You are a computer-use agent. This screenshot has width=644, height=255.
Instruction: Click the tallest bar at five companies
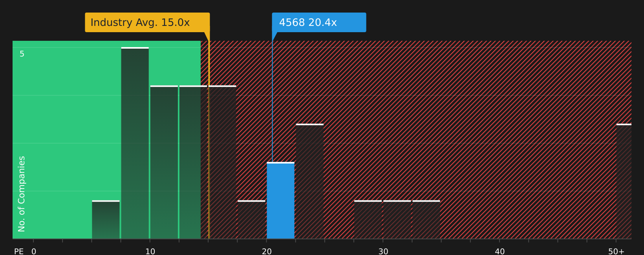[x=135, y=143]
